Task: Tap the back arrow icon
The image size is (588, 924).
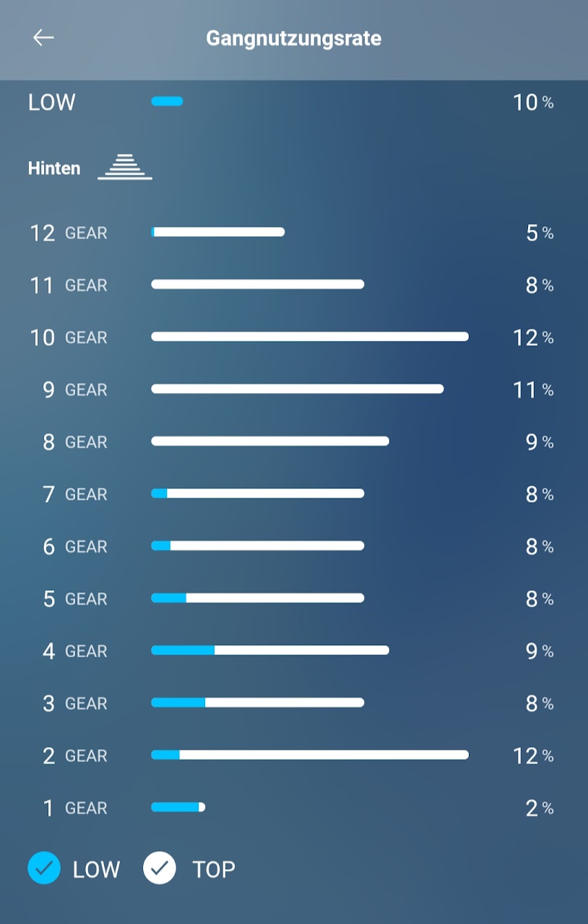Action: pyautogui.click(x=43, y=38)
